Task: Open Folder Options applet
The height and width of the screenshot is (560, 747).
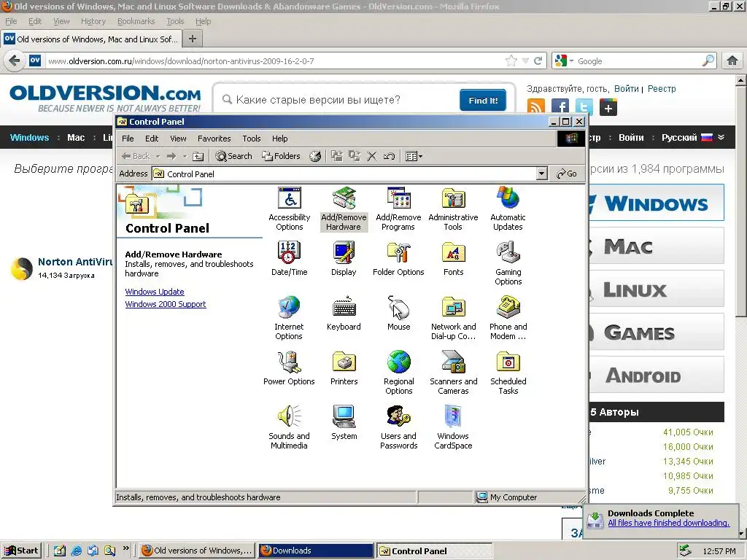Action: (398, 259)
